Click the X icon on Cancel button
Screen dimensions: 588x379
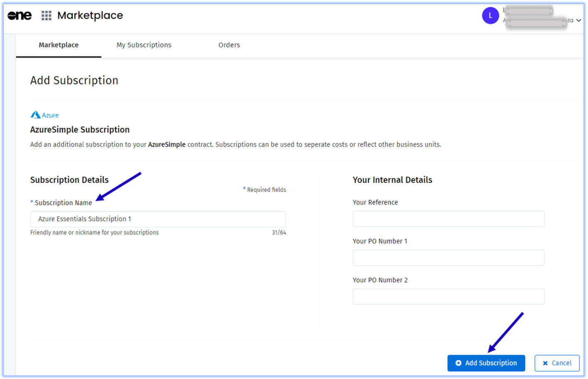pos(545,363)
